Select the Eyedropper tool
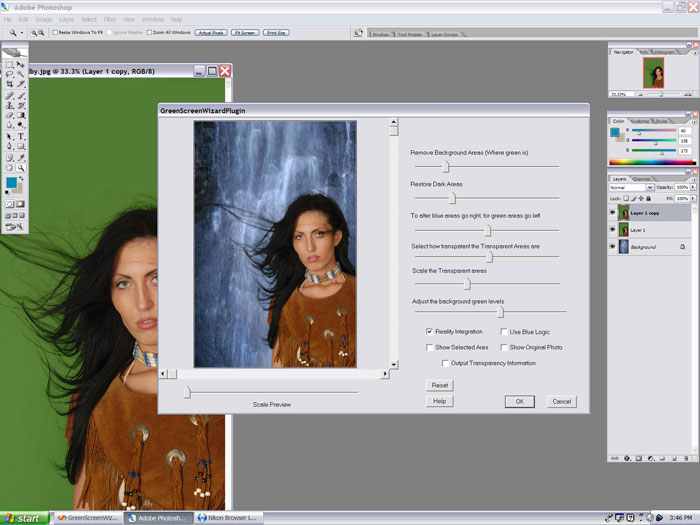Viewport: 700px width, 525px height. coord(21,158)
